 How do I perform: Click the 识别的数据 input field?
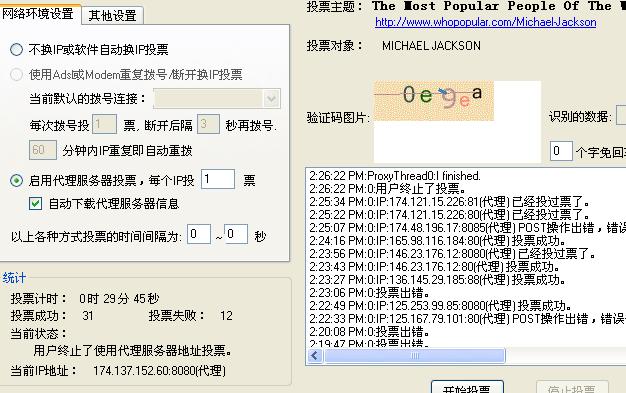click(621, 115)
